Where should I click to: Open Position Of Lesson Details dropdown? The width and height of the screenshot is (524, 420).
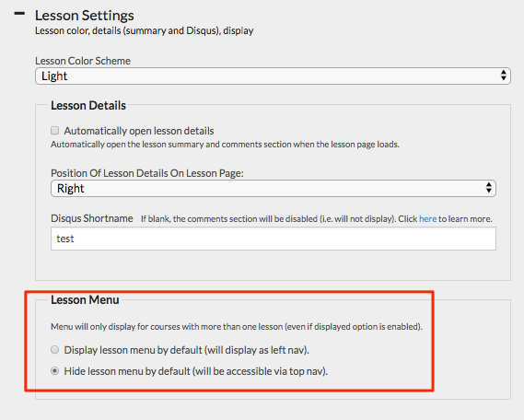tap(274, 189)
